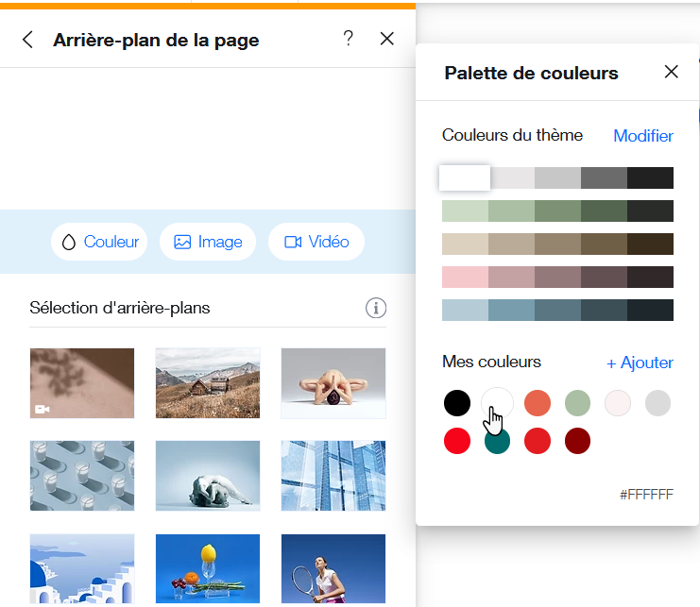Pick the white circle in Mes couleurs

click(497, 403)
